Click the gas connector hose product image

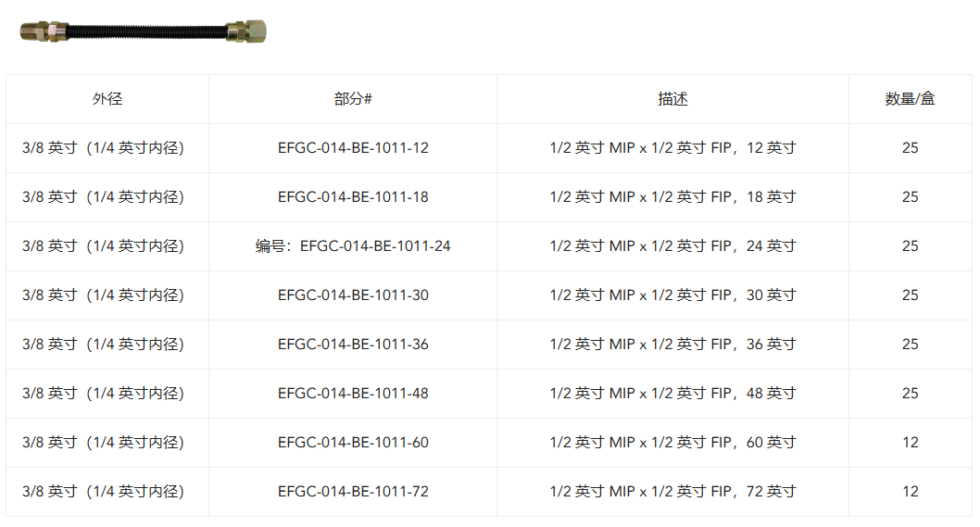pos(144,31)
